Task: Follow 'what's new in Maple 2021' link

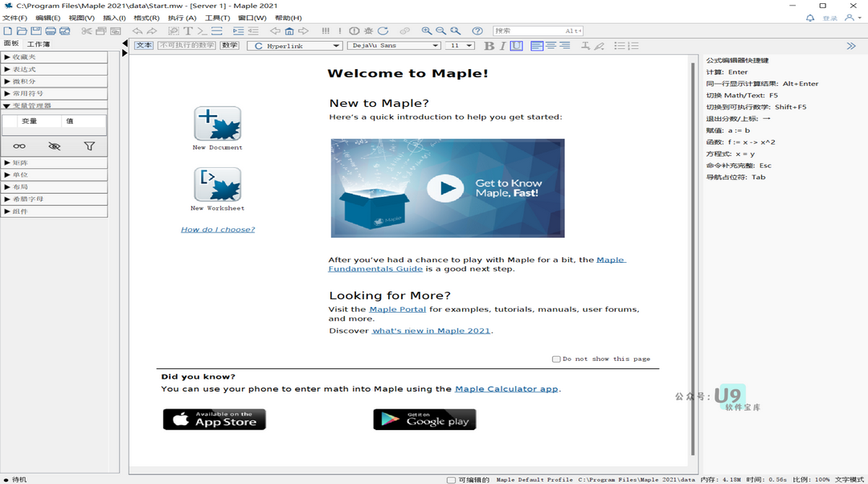Action: [x=432, y=330]
